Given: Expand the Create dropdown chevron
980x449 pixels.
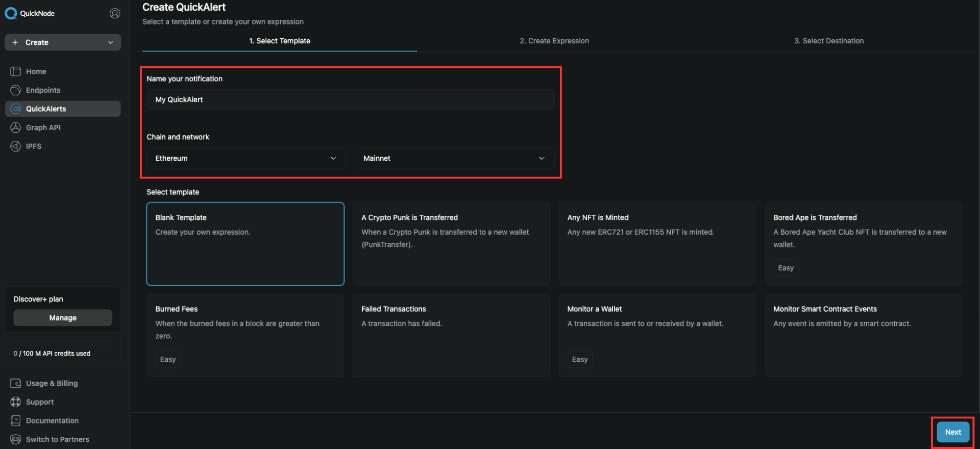Looking at the screenshot, I should point(111,42).
